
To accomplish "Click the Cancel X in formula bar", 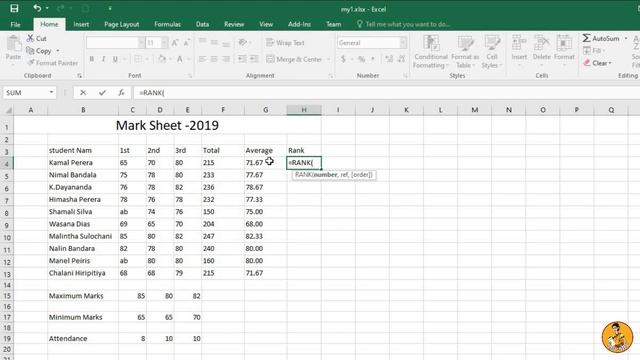I will 83,93.
